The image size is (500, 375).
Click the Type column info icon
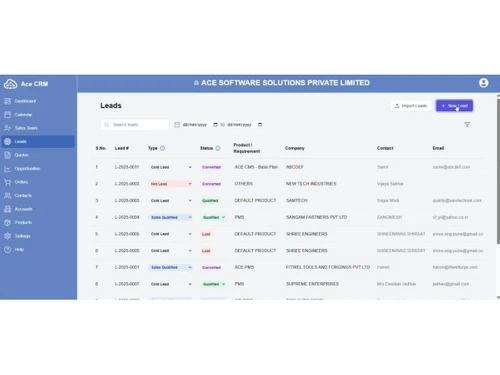tap(162, 148)
